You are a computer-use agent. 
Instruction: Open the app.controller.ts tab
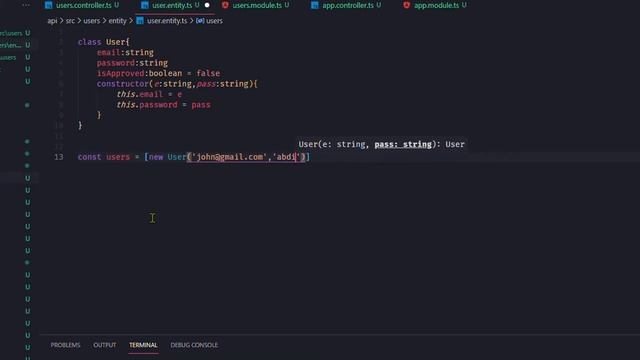348,5
